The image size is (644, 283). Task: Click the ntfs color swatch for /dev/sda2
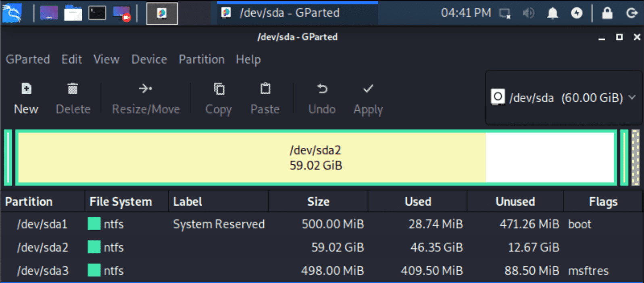point(94,247)
